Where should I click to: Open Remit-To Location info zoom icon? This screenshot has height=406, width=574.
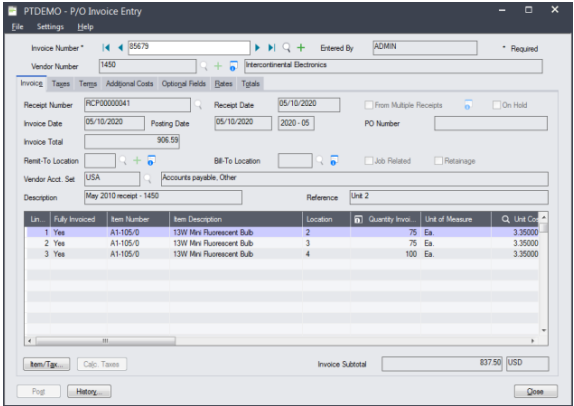pos(151,160)
